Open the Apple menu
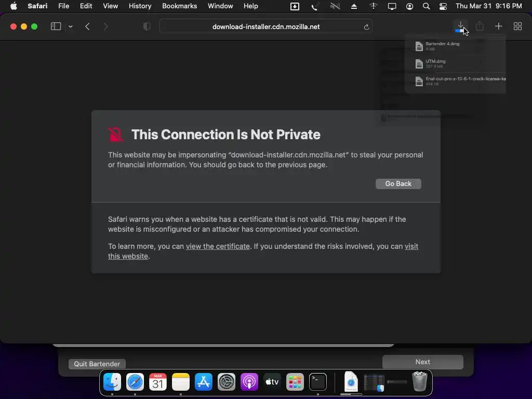The image size is (532, 399). pos(14,6)
